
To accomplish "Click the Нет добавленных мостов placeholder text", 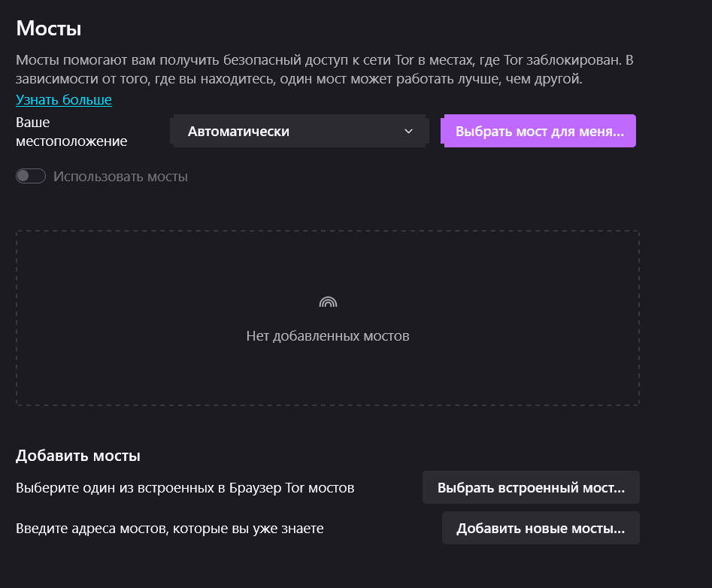I will point(328,336).
